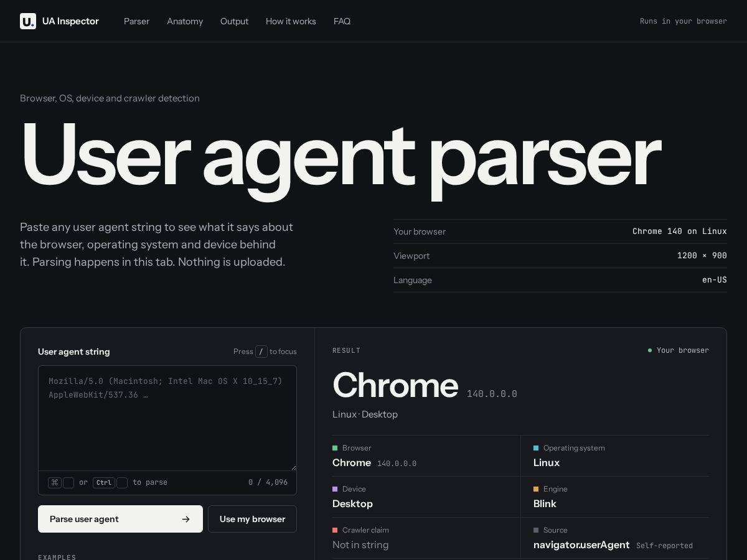Click the 140.0.0.0 version beside heading

[492, 394]
